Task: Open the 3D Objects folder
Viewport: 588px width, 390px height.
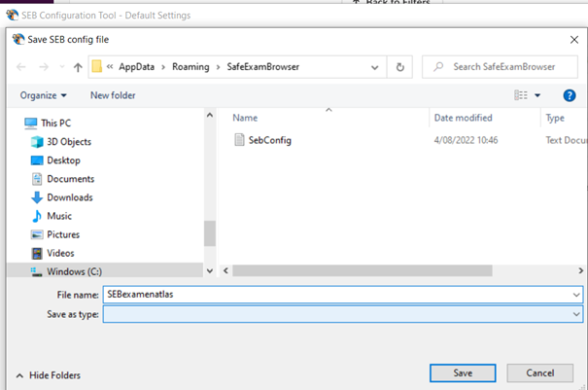Action: (68, 142)
